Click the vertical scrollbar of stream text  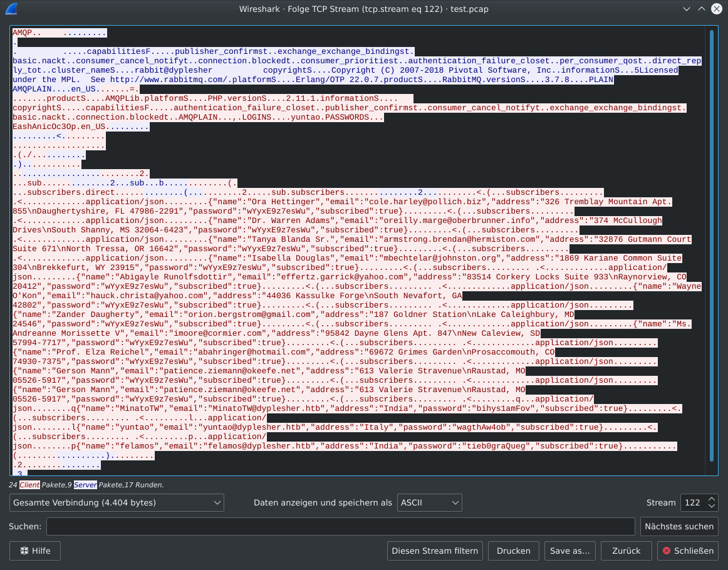[711, 246]
